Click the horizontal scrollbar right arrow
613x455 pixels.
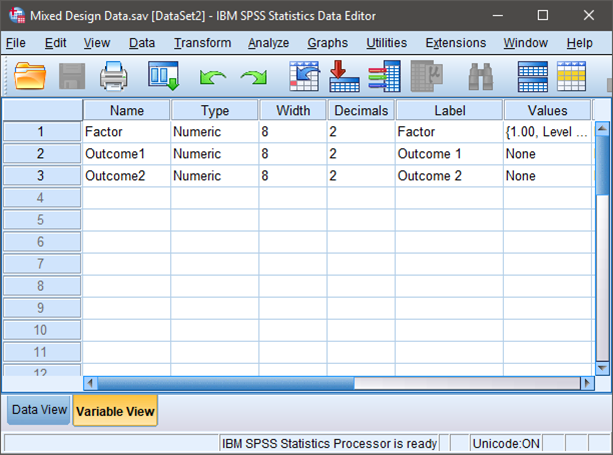click(587, 383)
